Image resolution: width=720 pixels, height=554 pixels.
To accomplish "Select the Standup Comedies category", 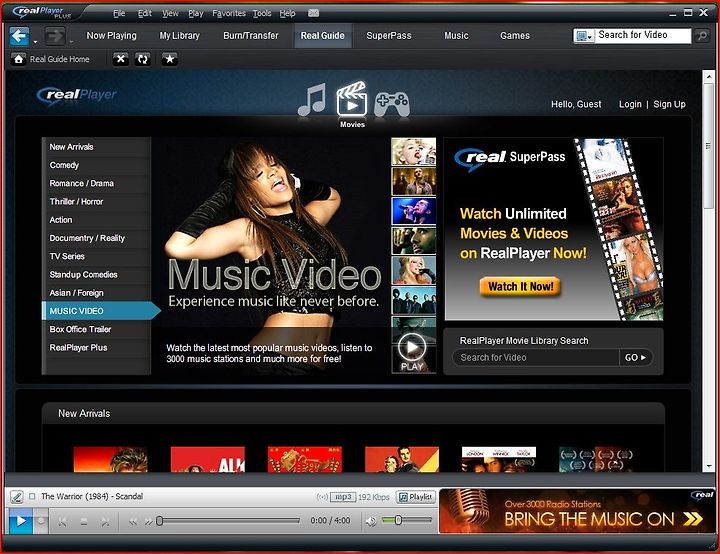I will pyautogui.click(x=97, y=275).
